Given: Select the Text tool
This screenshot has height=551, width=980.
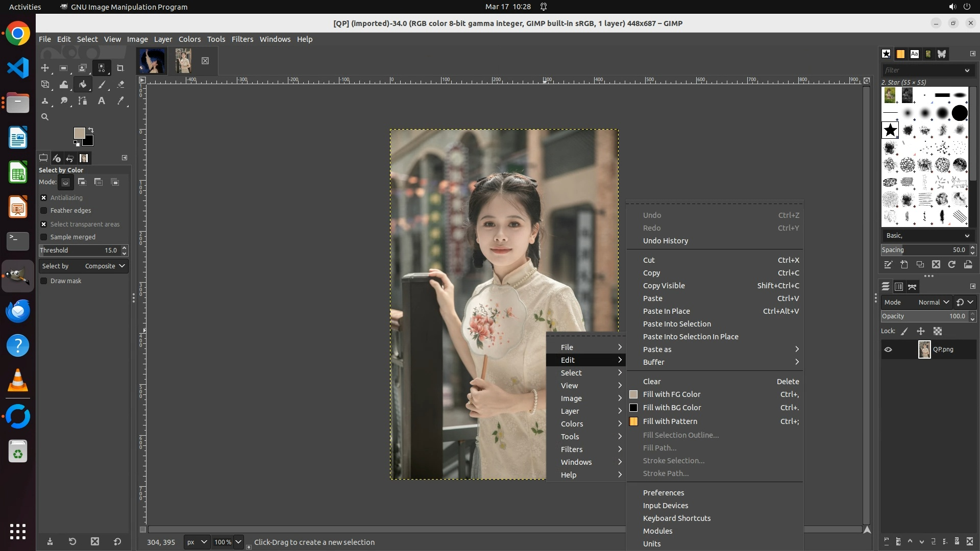Looking at the screenshot, I should (x=102, y=101).
